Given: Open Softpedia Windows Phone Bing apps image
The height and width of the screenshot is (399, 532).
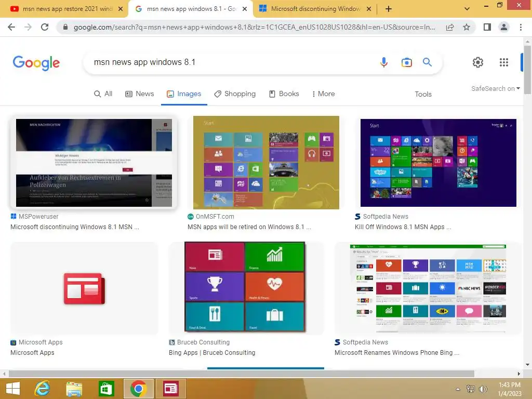Looking at the screenshot, I should coord(428,288).
